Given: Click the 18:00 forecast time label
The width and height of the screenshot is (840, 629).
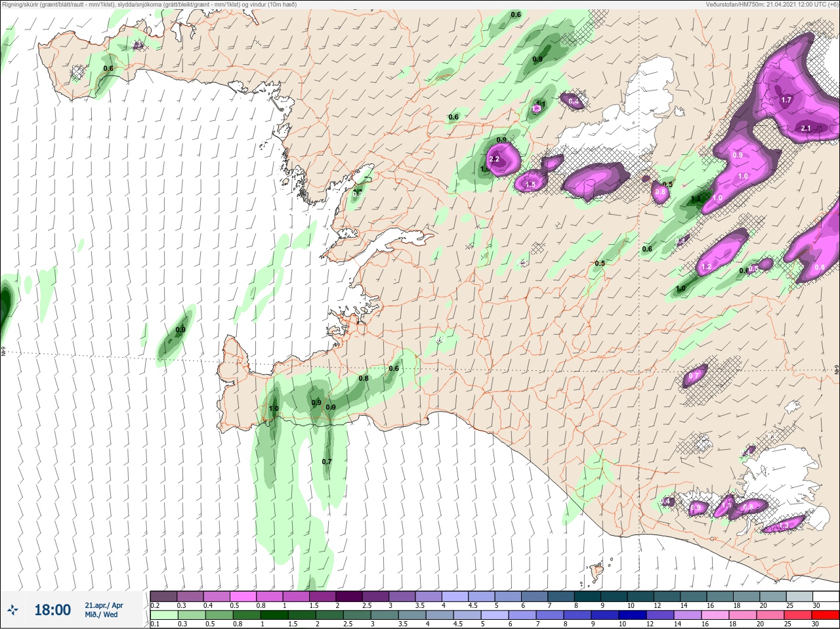Looking at the screenshot, I should coord(52,610).
